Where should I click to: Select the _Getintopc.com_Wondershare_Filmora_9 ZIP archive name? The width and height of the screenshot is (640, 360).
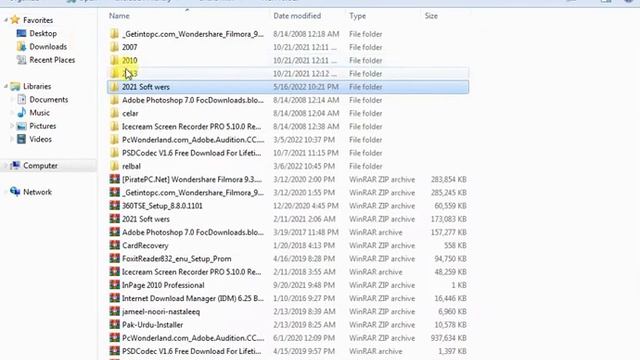pos(193,192)
